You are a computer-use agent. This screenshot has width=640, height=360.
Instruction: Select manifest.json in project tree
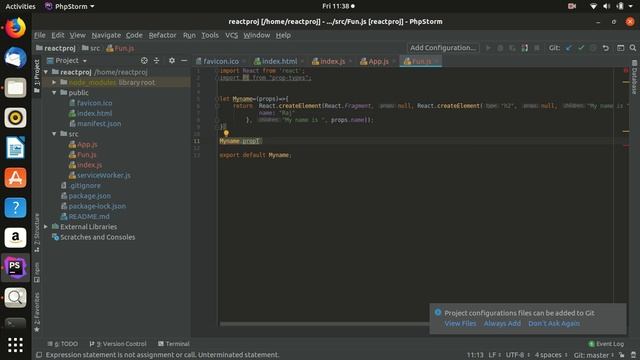[99, 124]
